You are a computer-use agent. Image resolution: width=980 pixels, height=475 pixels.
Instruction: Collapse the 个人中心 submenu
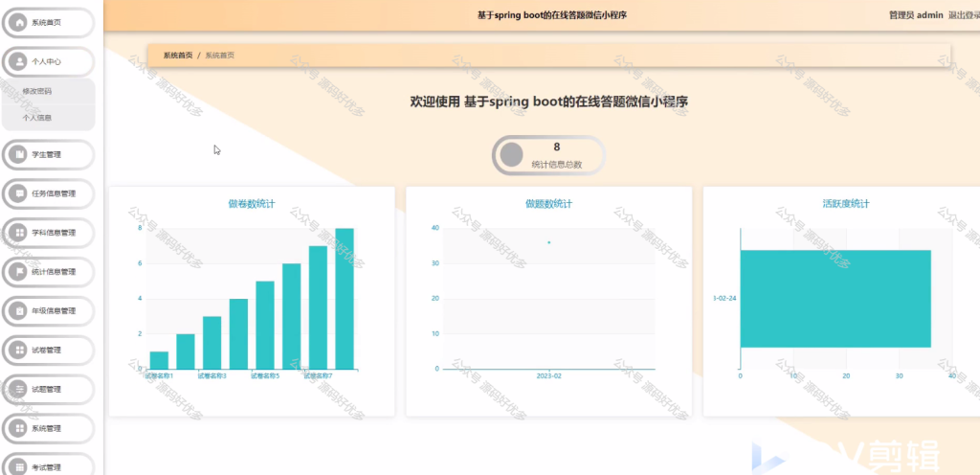48,61
